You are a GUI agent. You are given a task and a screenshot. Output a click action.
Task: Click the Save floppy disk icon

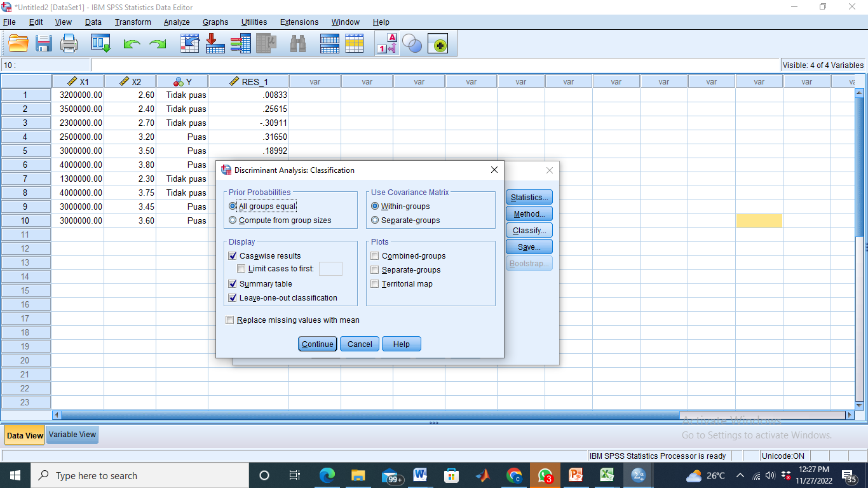(x=44, y=44)
